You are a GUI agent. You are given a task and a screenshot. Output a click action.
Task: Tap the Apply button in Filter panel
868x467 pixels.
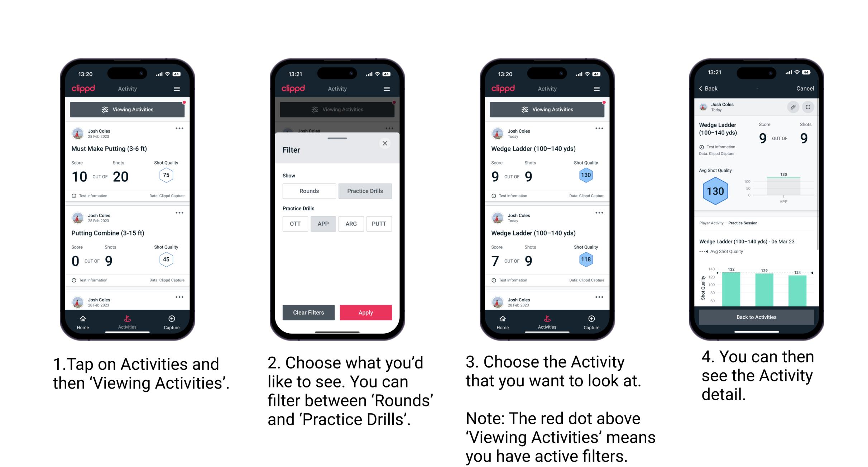point(366,312)
